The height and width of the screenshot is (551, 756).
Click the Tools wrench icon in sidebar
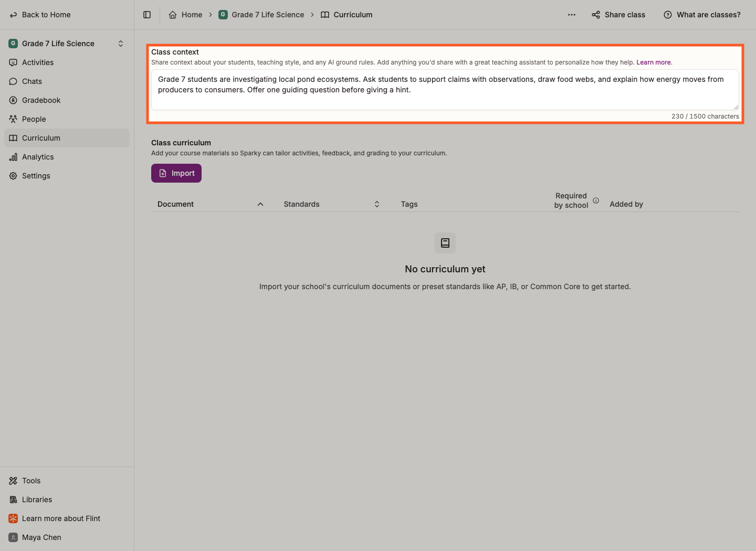click(13, 481)
